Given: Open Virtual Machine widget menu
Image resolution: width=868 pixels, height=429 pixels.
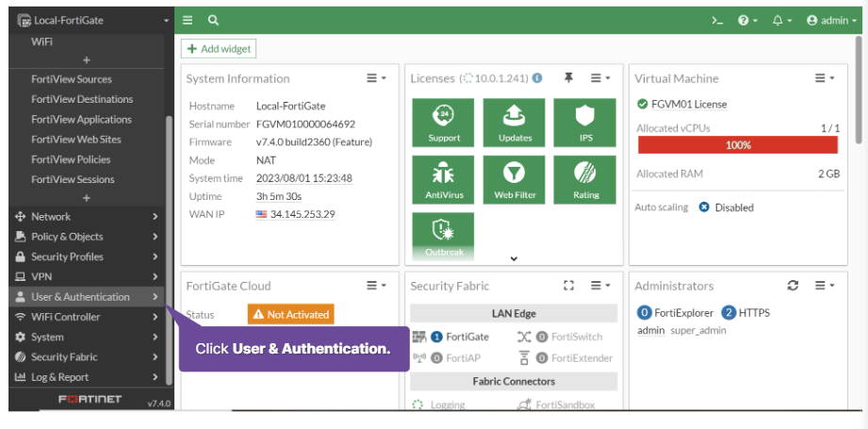Looking at the screenshot, I should [825, 78].
